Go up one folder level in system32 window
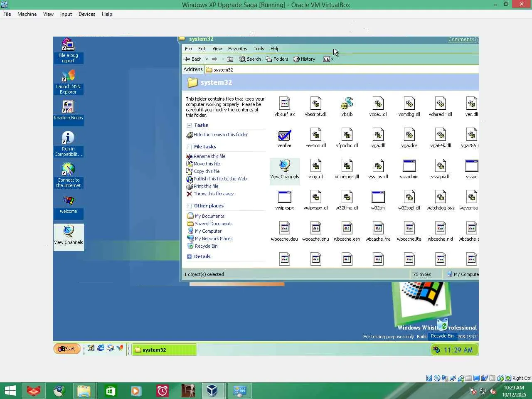This screenshot has height=399, width=532. click(x=230, y=59)
